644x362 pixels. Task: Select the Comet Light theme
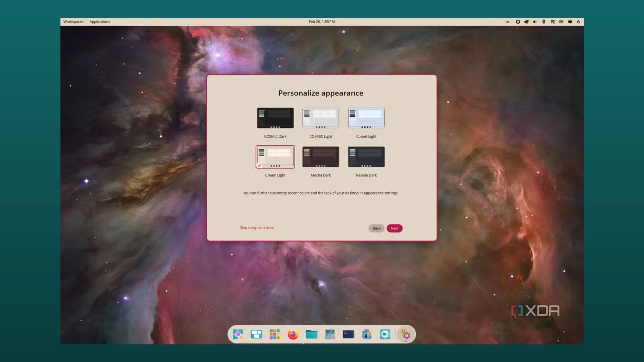click(x=366, y=118)
